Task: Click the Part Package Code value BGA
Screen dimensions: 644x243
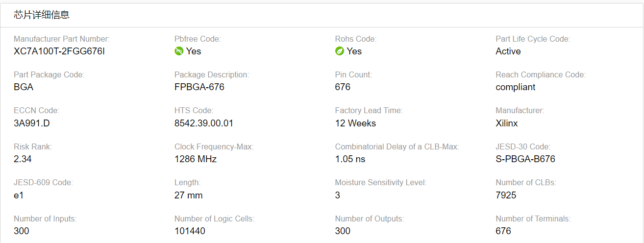Action: (24, 87)
